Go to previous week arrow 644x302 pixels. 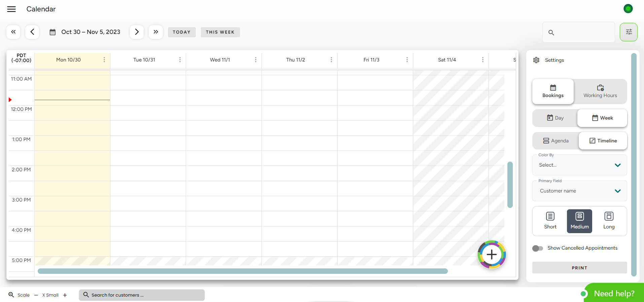pyautogui.click(x=32, y=32)
